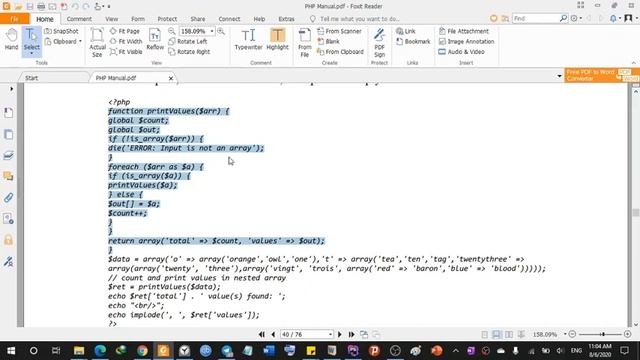Choose Fit Width view
Screen dimensions: 640x360
point(126,42)
